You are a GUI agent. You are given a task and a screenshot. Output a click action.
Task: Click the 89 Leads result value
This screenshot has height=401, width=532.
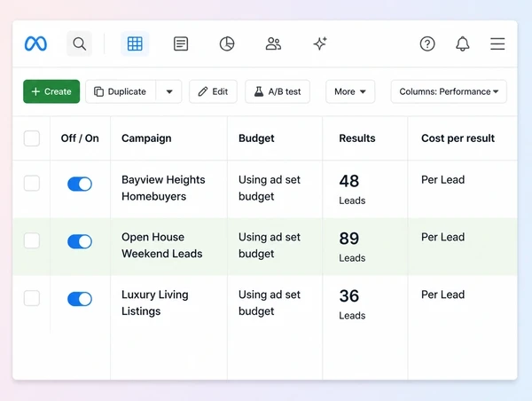(352, 247)
